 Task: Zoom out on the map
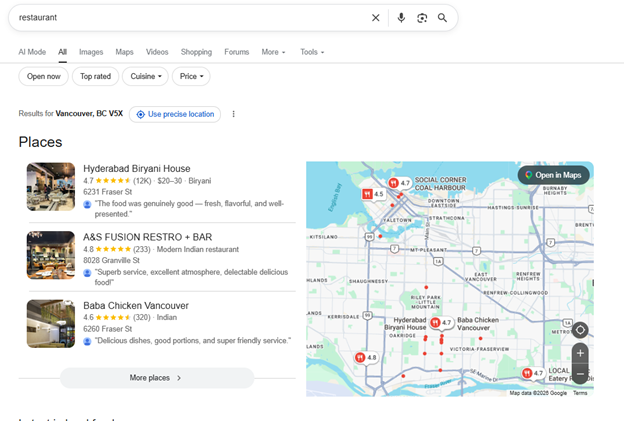tap(580, 374)
